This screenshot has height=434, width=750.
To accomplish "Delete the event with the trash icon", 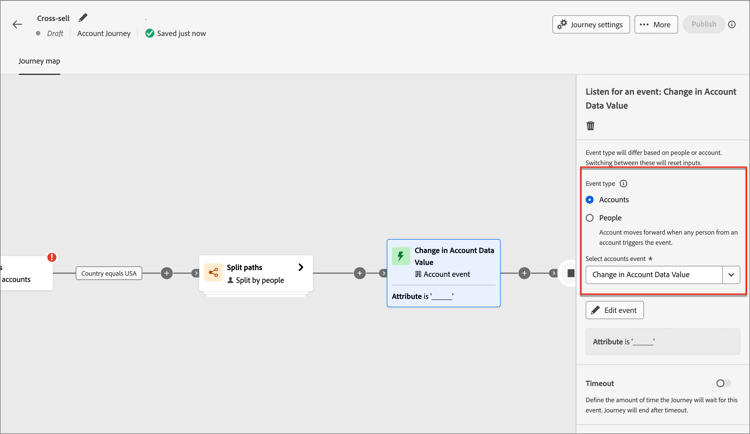I will pyautogui.click(x=590, y=126).
